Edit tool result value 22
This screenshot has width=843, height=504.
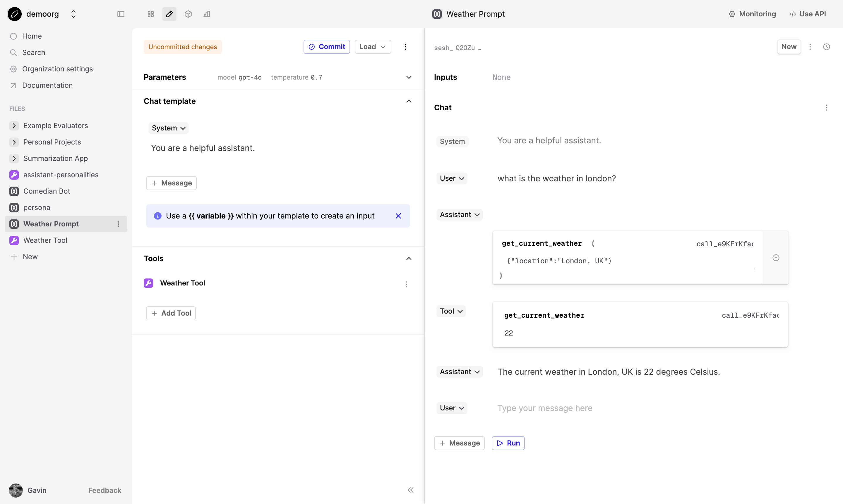[509, 333]
